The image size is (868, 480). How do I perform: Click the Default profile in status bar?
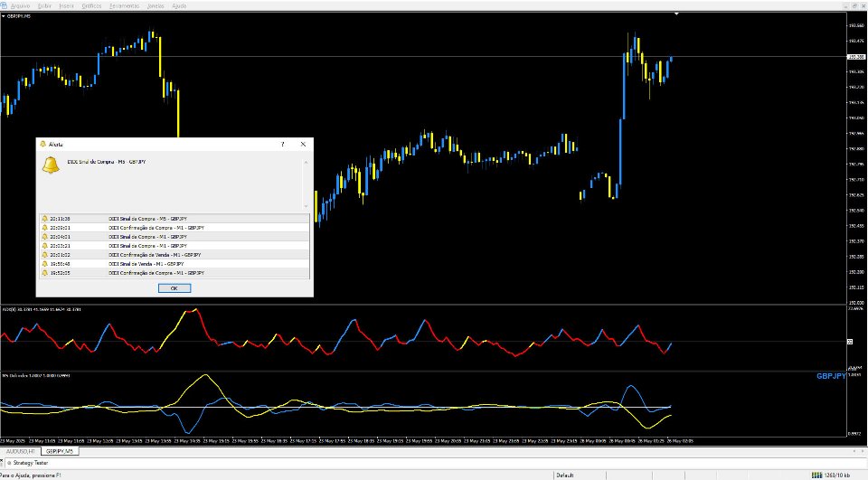point(564,475)
